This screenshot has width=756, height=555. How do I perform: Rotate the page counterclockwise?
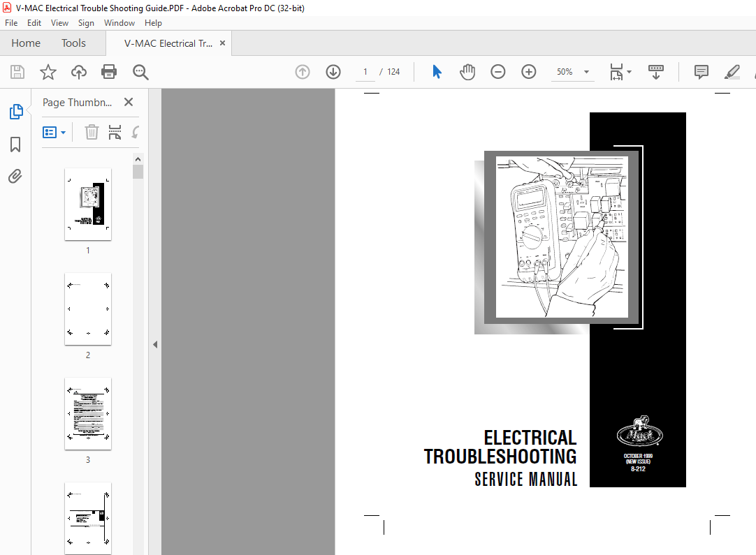[x=136, y=132]
